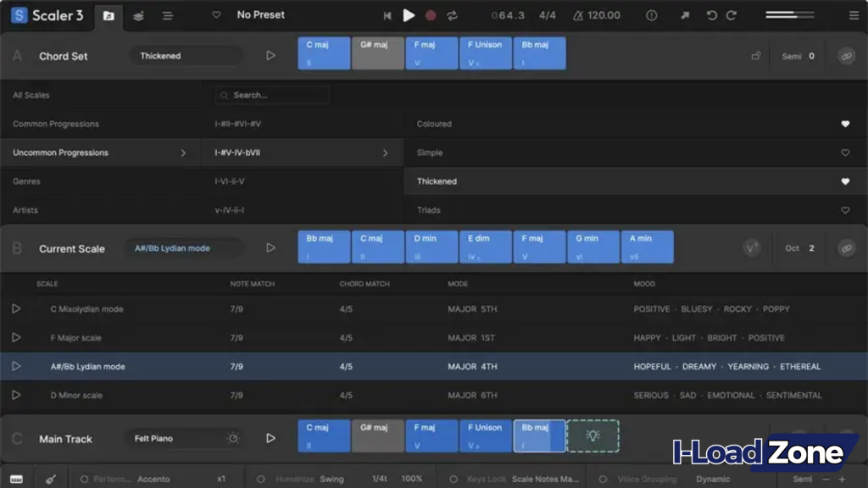Choose the v-IV-ii-I progression

(x=229, y=210)
